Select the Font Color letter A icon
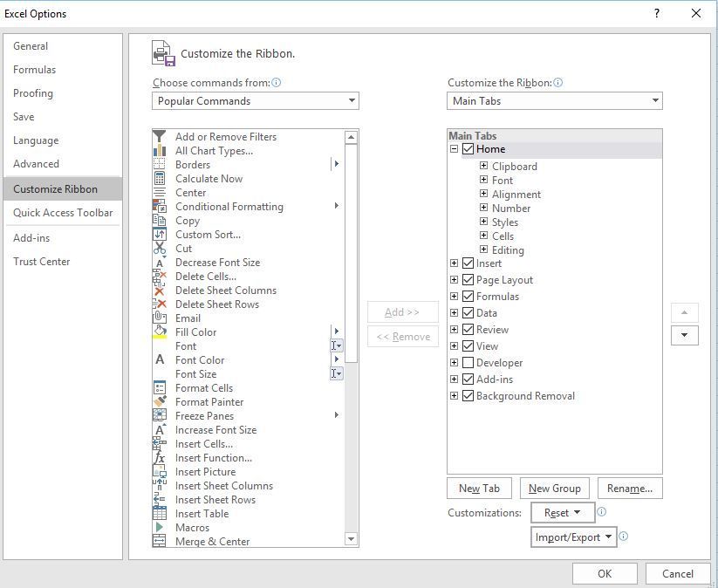 pos(160,360)
